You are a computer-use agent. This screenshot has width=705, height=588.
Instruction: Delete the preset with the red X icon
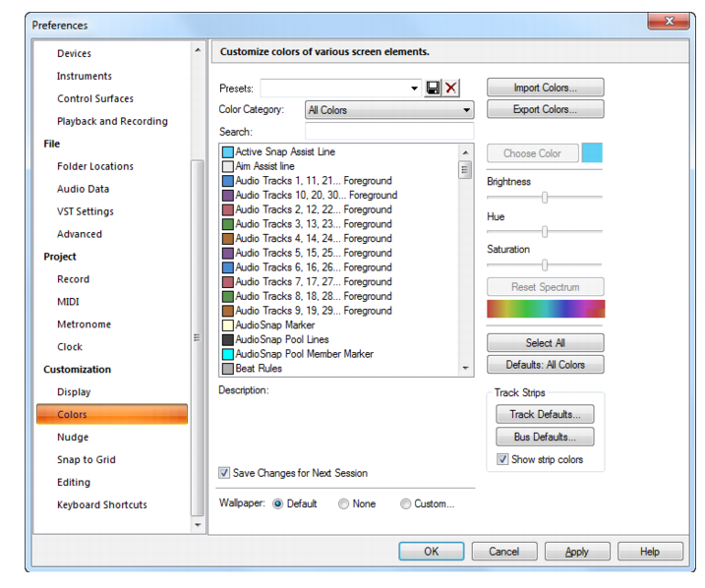pyautogui.click(x=451, y=88)
